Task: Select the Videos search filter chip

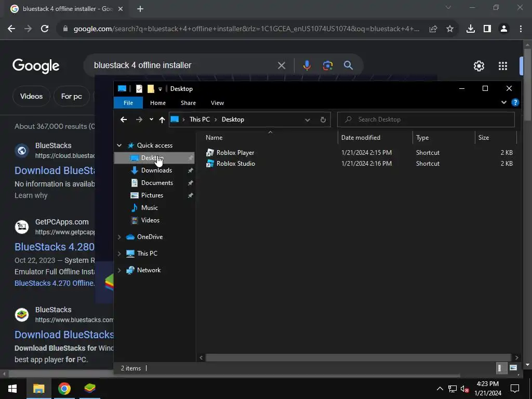Action: (31, 96)
